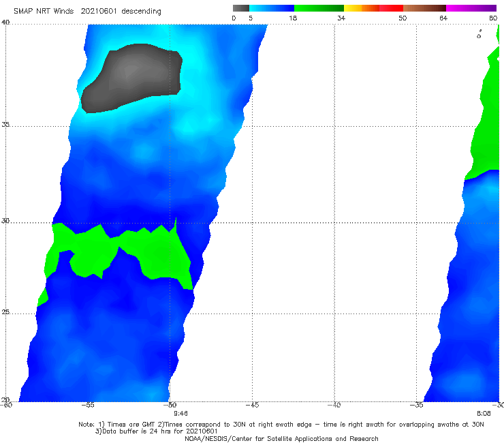Click the dark gray low-wind patch on the map

point(131,78)
